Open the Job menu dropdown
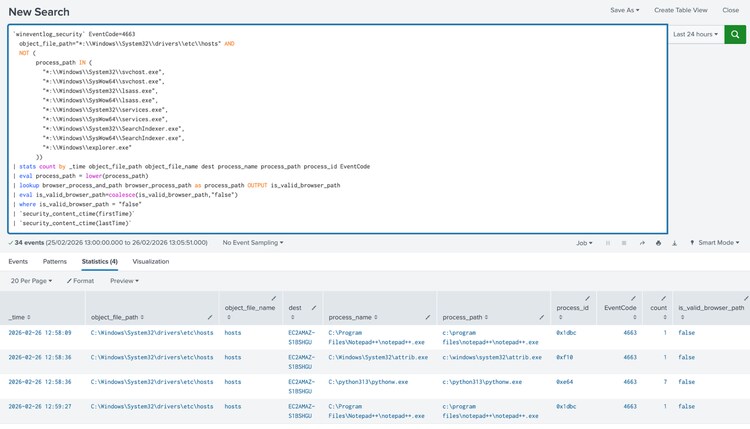Viewport: 750px width, 429px height. tap(584, 243)
